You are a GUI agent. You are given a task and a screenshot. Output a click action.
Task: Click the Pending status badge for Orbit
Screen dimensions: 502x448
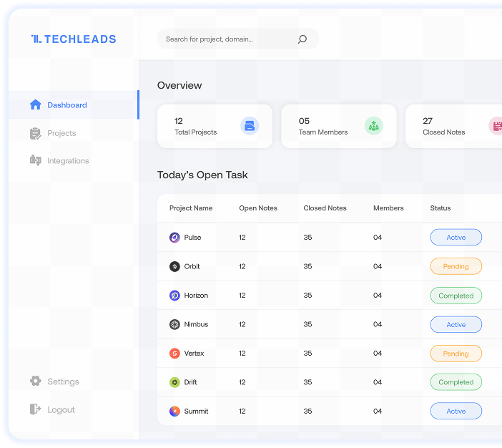pyautogui.click(x=456, y=266)
